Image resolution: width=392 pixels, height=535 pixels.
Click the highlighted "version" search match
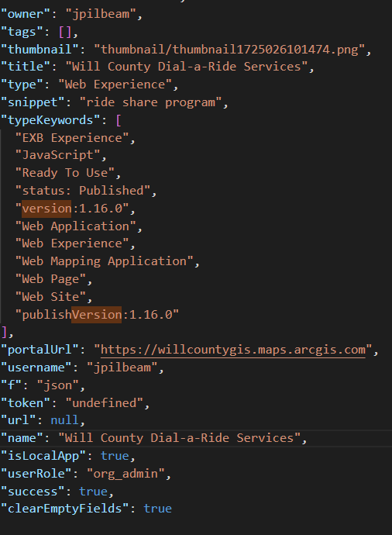tap(46, 209)
